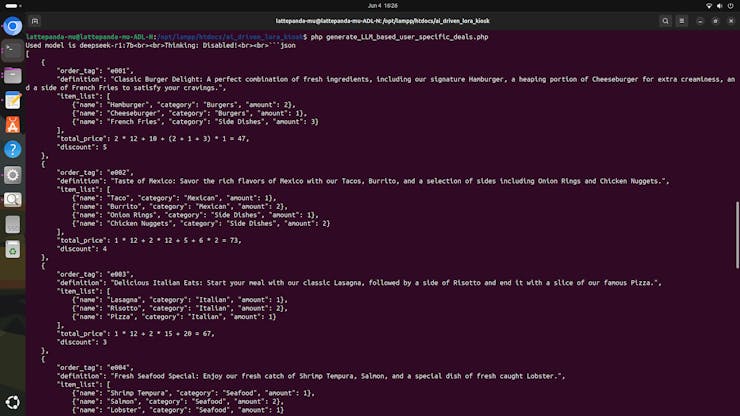The height and width of the screenshot is (416, 740).
Task: Click the 'Classic Burger Delight' definition line
Action: tap(380, 84)
